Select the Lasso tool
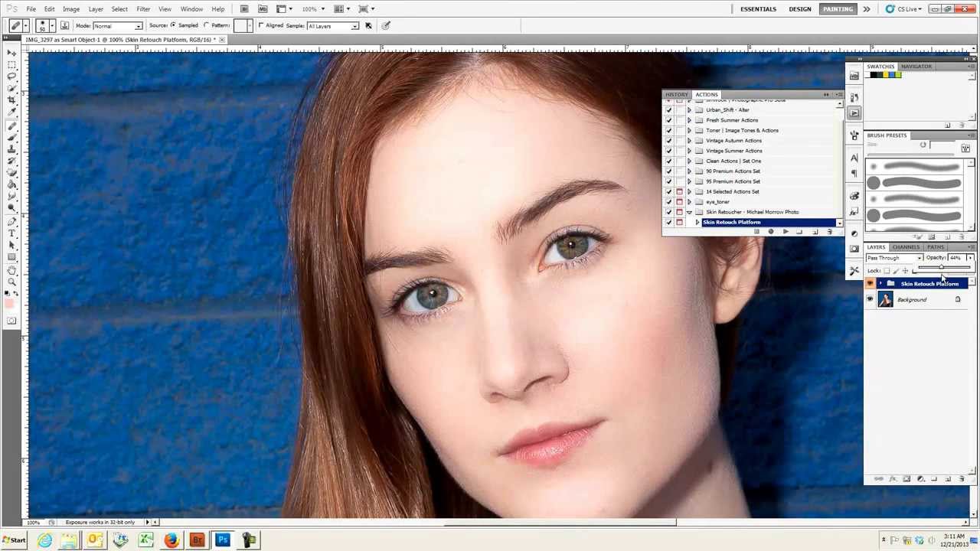The height and width of the screenshot is (551, 980). [x=12, y=77]
